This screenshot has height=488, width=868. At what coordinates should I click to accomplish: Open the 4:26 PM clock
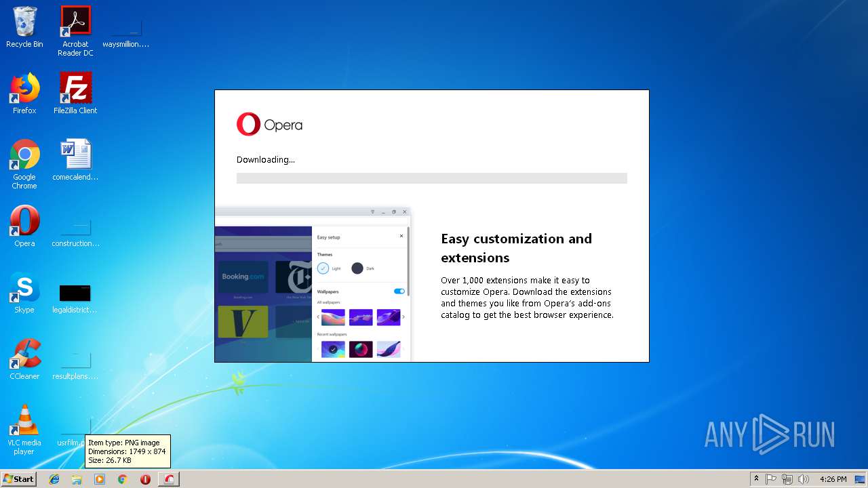[x=833, y=479]
